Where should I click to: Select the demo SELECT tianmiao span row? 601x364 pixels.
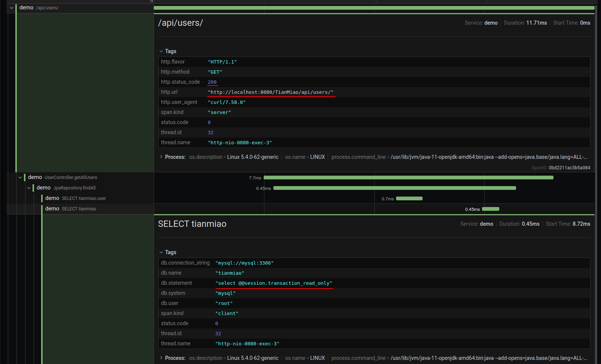(x=71, y=209)
